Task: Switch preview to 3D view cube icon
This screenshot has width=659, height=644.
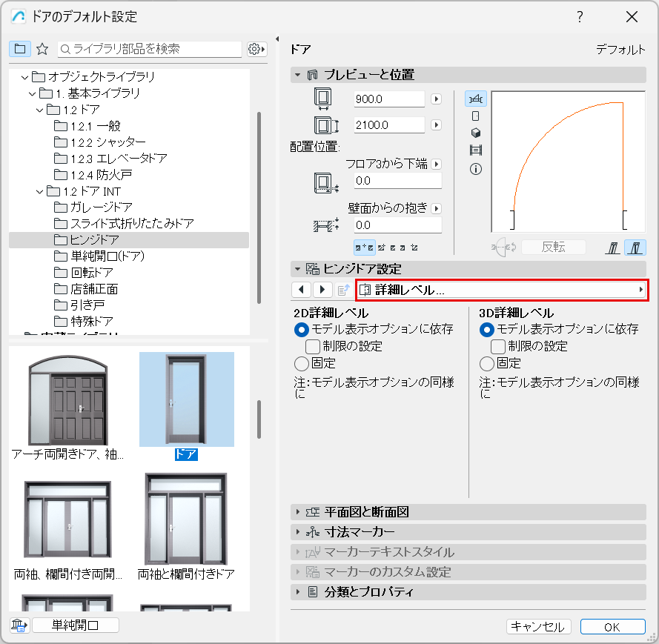Action: point(475,132)
